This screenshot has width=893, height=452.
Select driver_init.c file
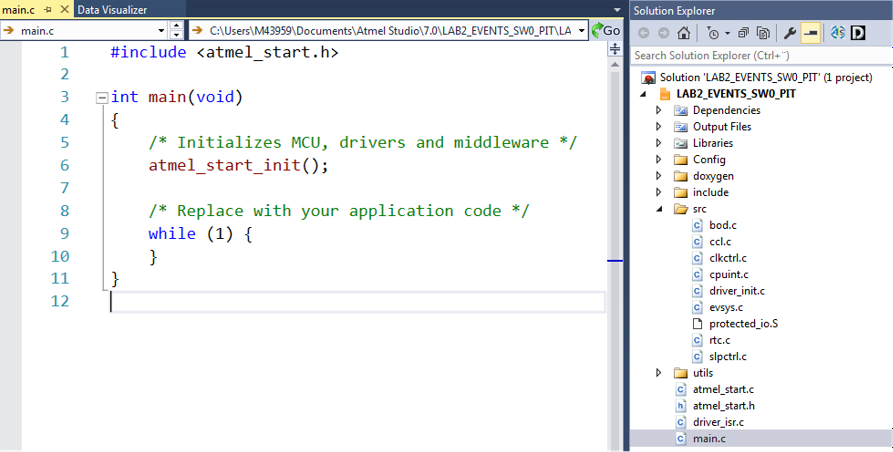point(737,291)
